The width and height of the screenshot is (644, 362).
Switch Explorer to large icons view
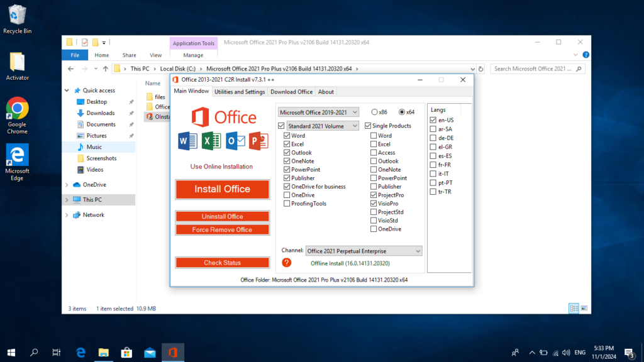click(x=584, y=308)
